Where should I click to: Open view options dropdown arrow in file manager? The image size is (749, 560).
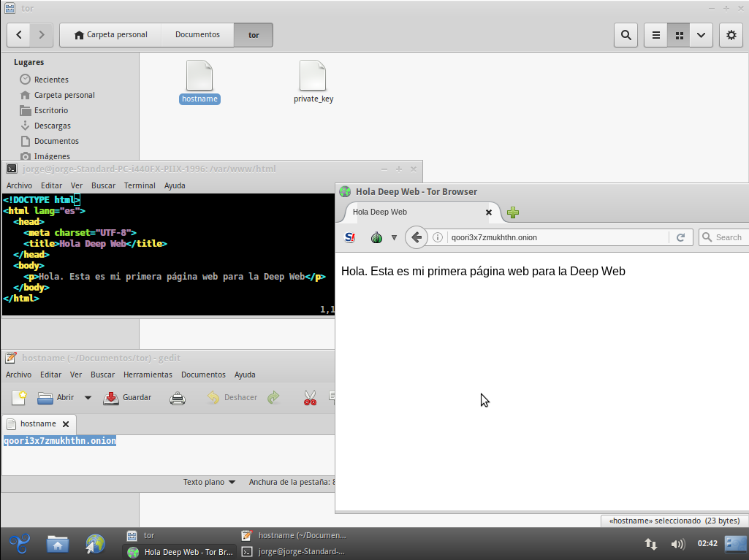point(702,35)
